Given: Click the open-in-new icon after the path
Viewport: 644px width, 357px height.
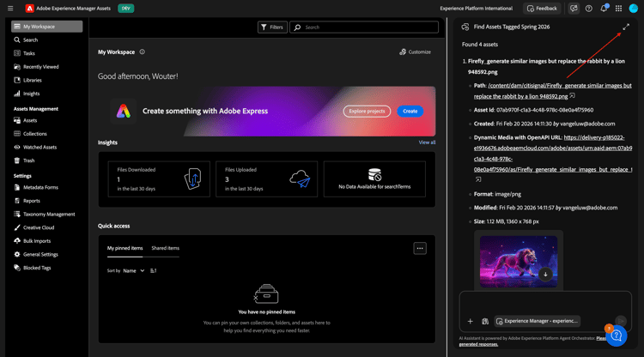Looking at the screenshot, I should (x=572, y=96).
